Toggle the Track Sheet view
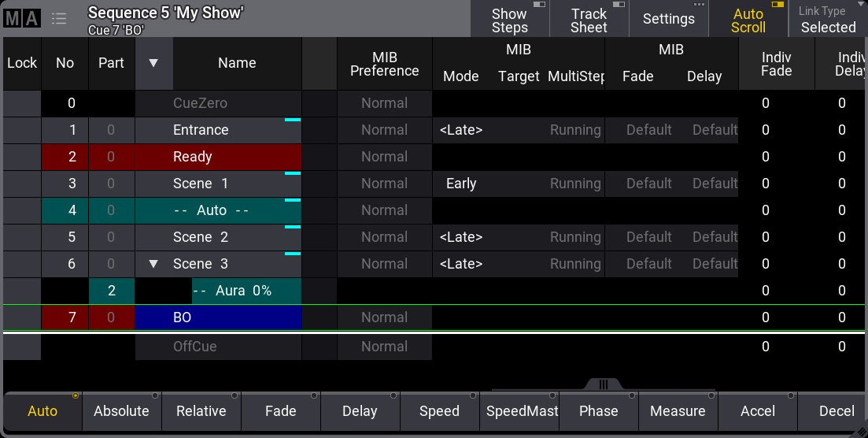The height and width of the screenshot is (438, 868). click(589, 20)
